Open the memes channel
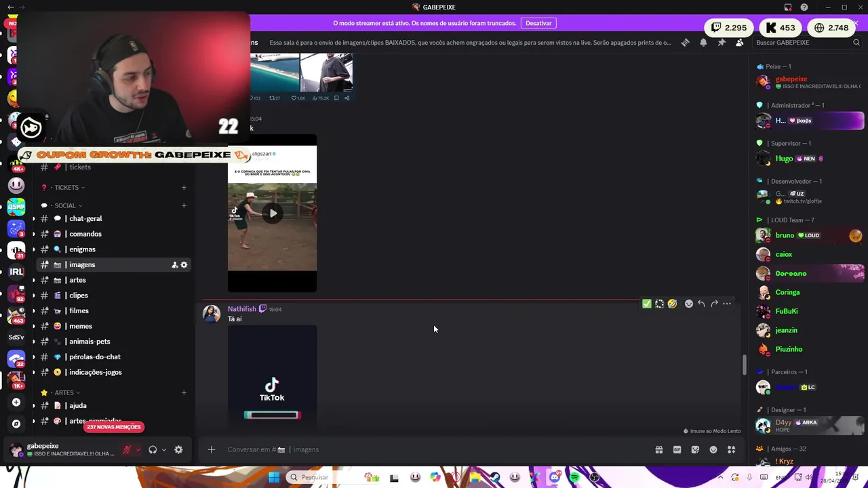Image resolution: width=868 pixels, height=488 pixels. click(x=113, y=326)
